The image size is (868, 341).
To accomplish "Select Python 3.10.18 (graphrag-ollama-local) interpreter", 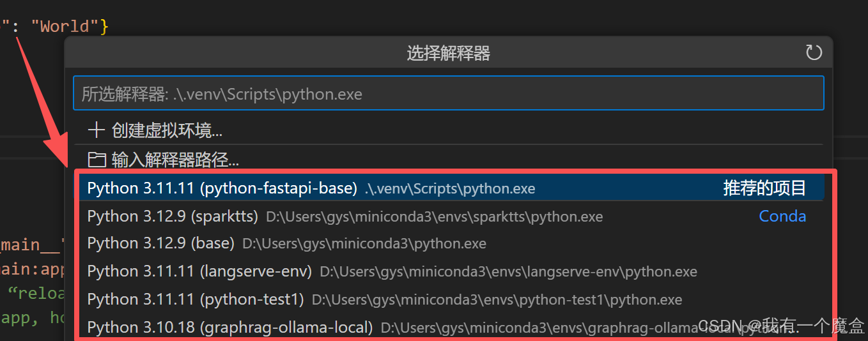I will coord(449,327).
